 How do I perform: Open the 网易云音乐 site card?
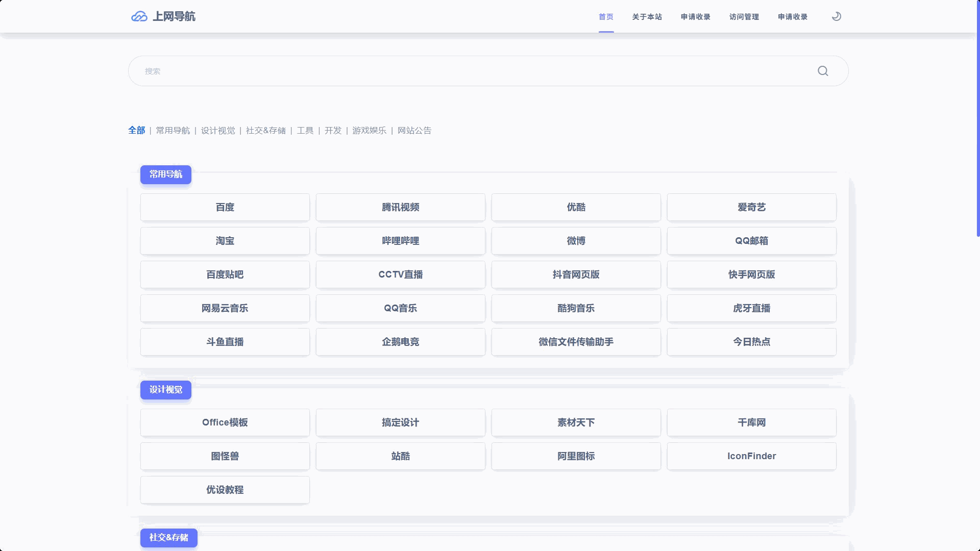point(225,308)
